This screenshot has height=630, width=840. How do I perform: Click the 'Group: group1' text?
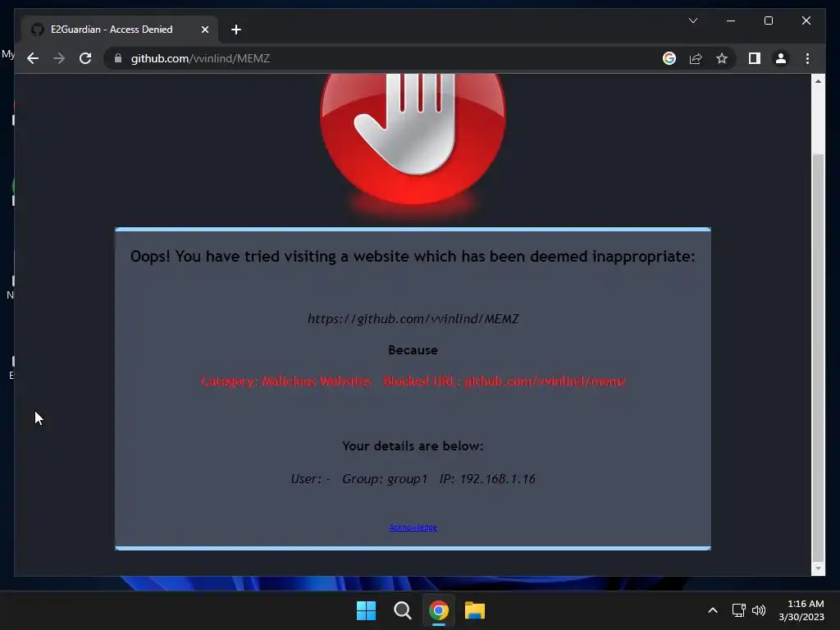point(385,479)
